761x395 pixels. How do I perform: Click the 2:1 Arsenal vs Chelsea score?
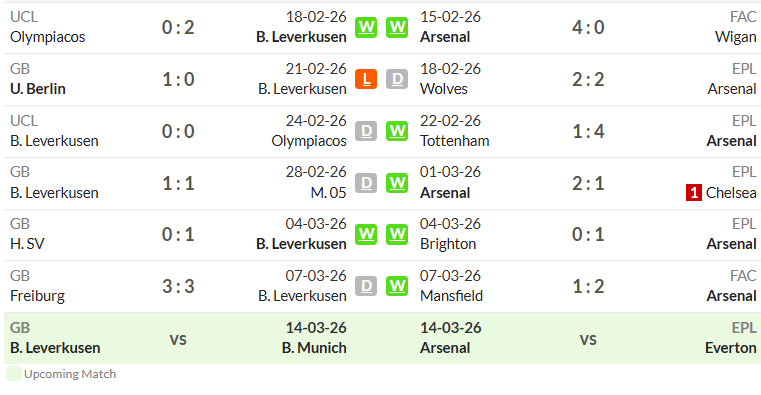click(588, 183)
